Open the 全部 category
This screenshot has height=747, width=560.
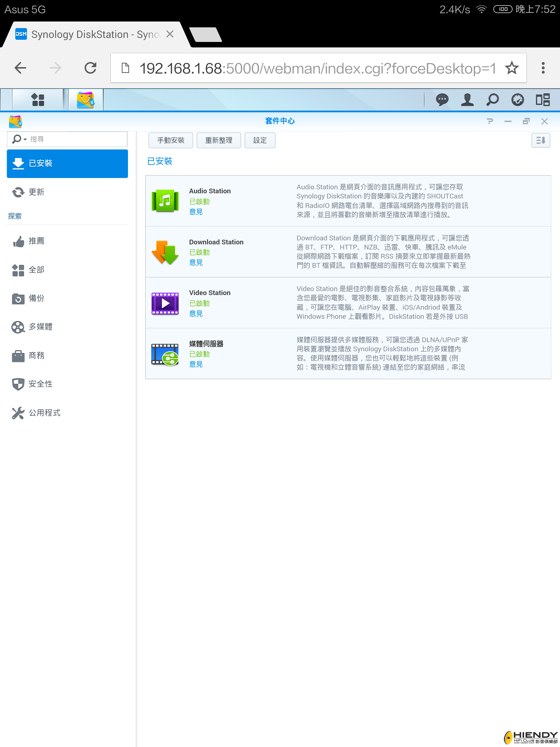click(x=67, y=270)
